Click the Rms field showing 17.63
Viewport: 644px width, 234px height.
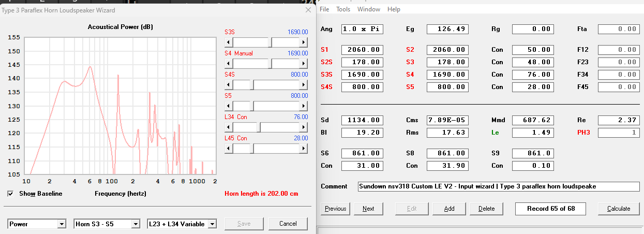[447, 133]
